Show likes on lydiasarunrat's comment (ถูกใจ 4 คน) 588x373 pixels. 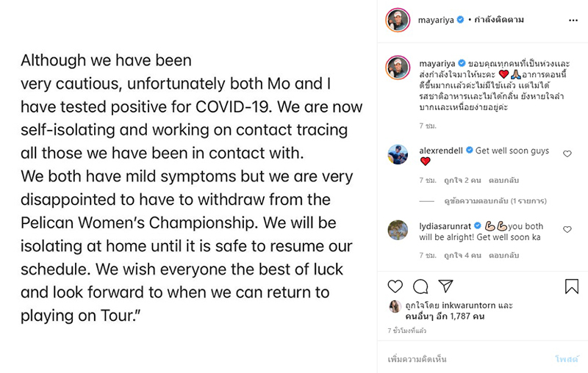[x=453, y=256]
